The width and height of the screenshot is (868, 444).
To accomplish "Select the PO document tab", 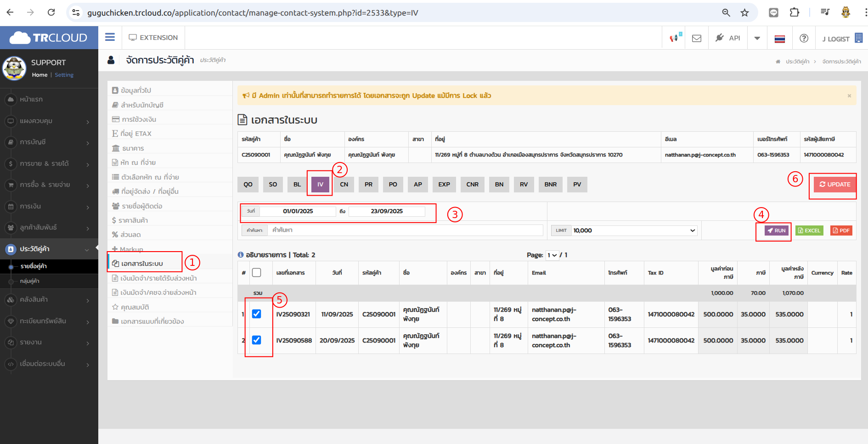I will coord(393,185).
